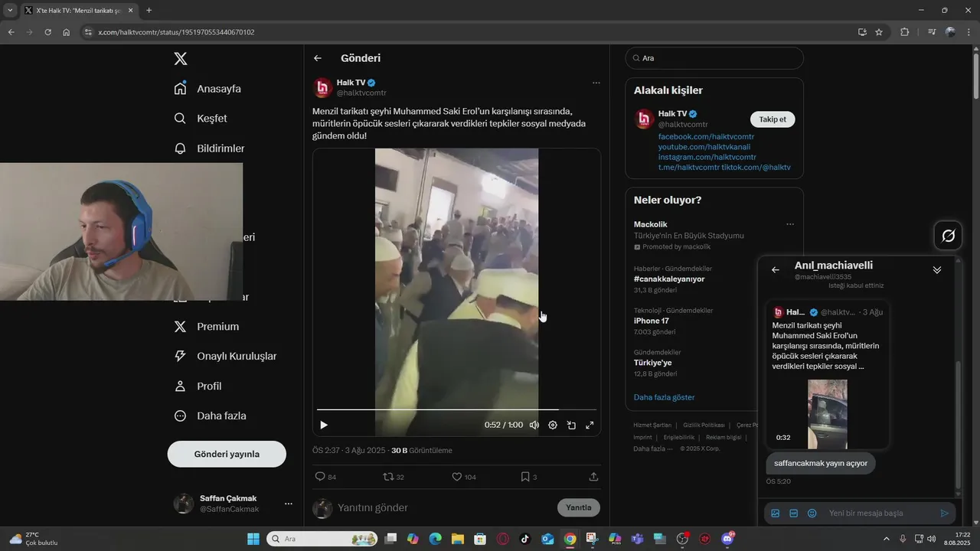Image resolution: width=980 pixels, height=551 pixels.
Task: Click the @halktvcomtr handle on the post
Action: [x=361, y=93]
